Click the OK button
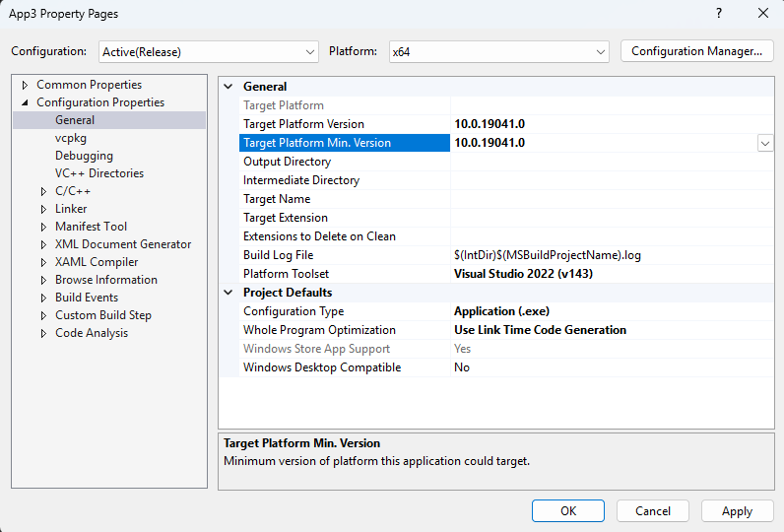784x532 pixels. tap(567, 511)
